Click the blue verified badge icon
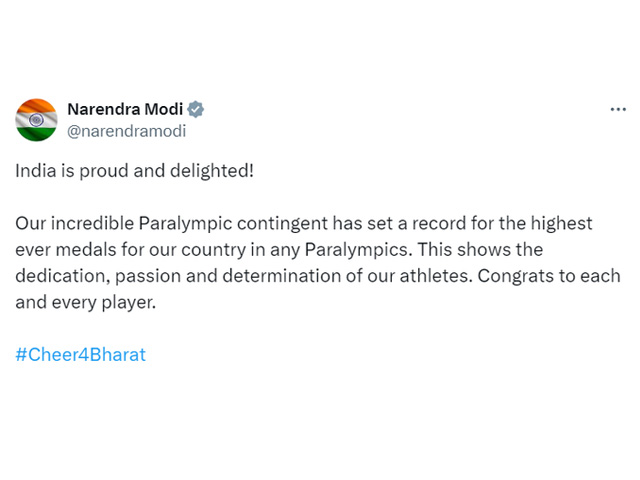 [x=196, y=109]
